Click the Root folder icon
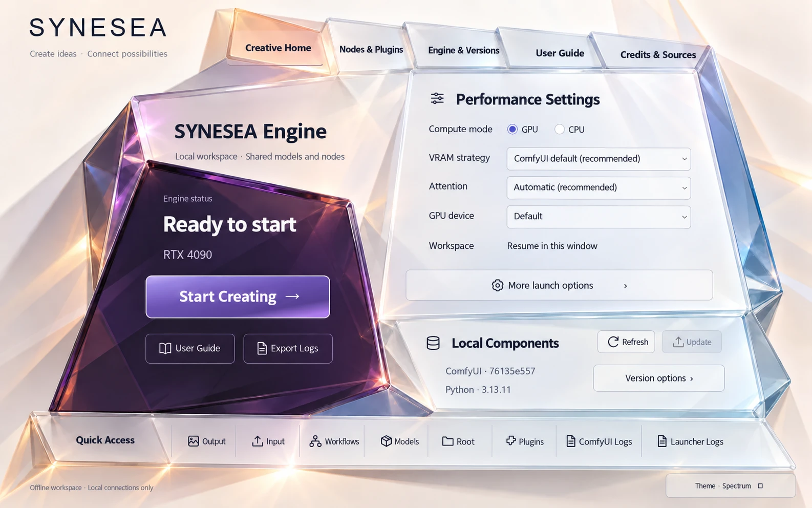The width and height of the screenshot is (812, 508). [448, 441]
